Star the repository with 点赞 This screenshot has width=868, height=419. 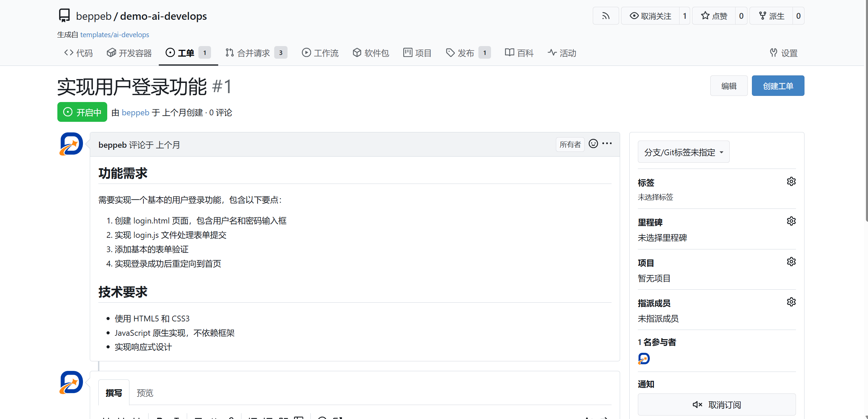(x=714, y=16)
